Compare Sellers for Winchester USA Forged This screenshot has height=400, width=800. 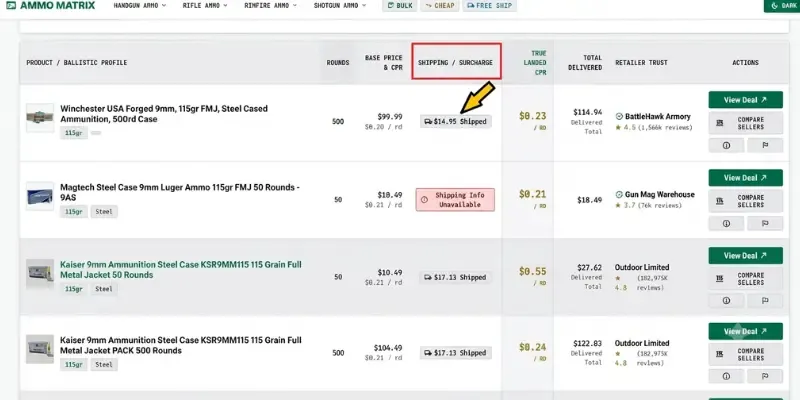(745, 123)
